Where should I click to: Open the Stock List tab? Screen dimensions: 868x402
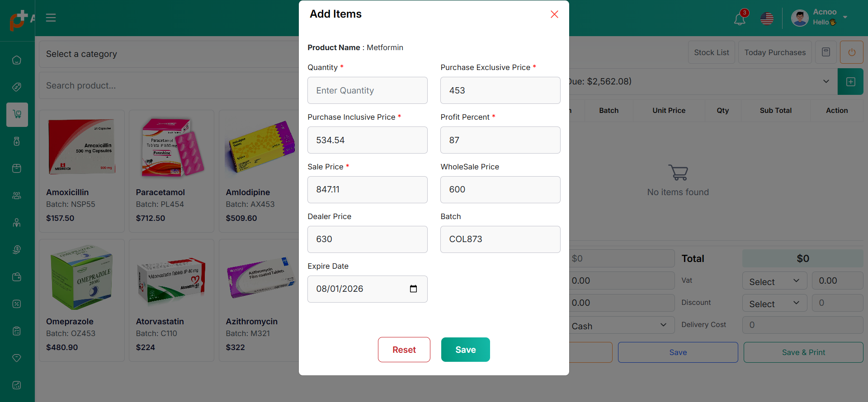[x=711, y=52]
